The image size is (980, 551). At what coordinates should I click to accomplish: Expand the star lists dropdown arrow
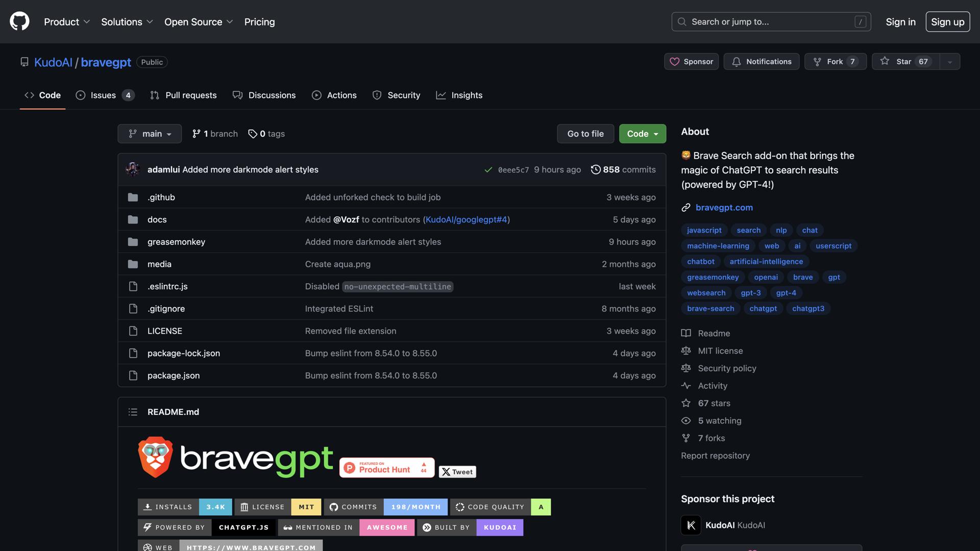pos(949,62)
